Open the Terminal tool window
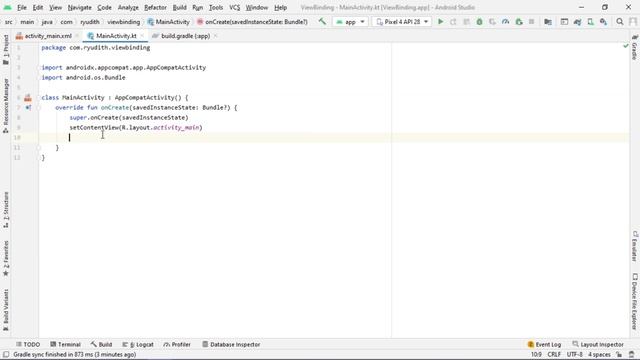 65,344
